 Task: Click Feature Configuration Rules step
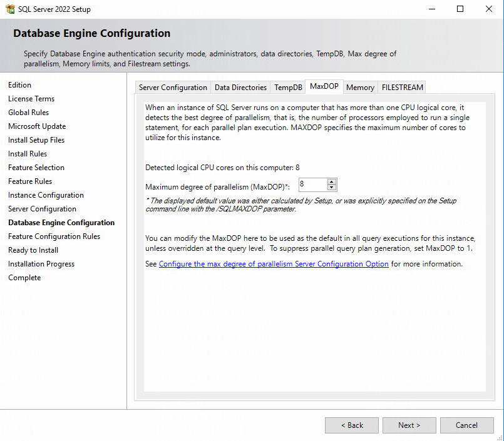54,236
